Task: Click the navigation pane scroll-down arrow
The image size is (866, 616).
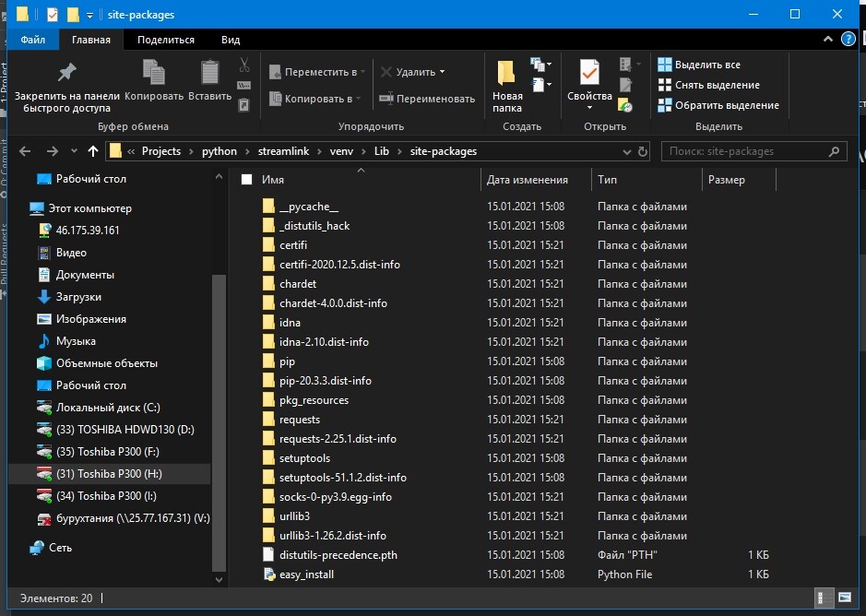Action: 219,579
